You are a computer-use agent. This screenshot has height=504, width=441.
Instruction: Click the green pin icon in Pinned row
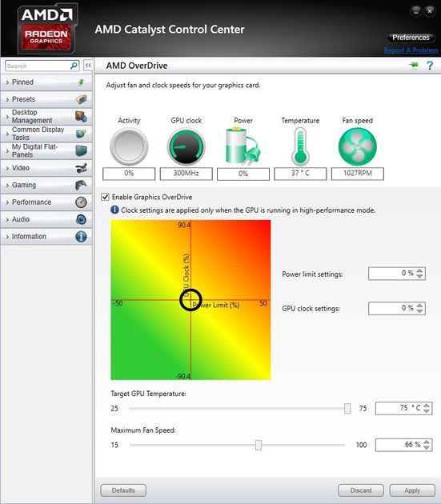pyautogui.click(x=81, y=82)
